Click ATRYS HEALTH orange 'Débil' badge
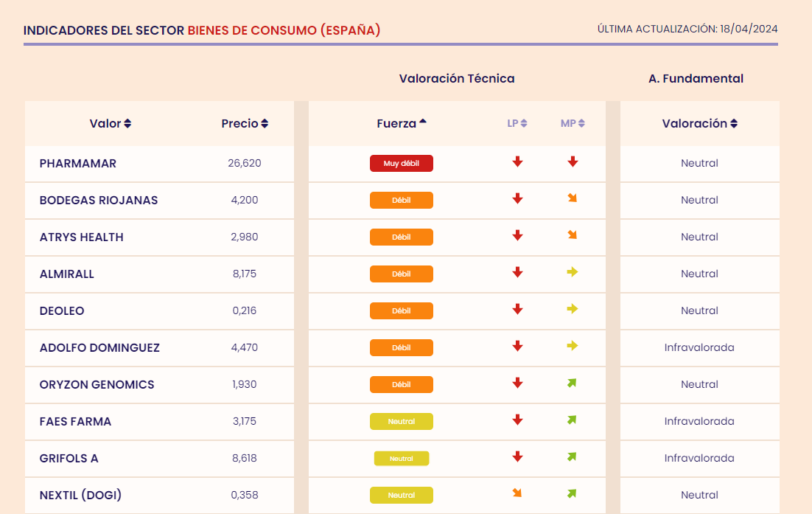Image resolution: width=812 pixels, height=514 pixels. (402, 237)
